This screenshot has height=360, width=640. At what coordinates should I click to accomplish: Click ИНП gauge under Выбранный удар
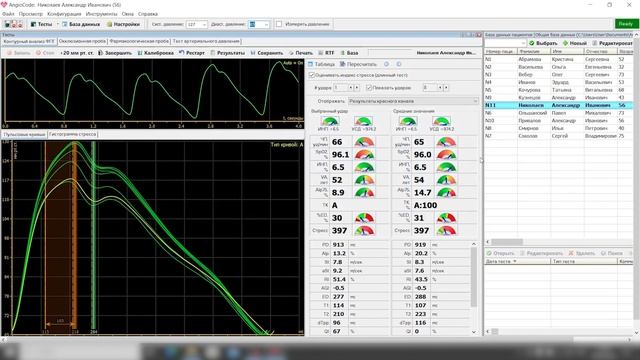pyautogui.click(x=330, y=121)
